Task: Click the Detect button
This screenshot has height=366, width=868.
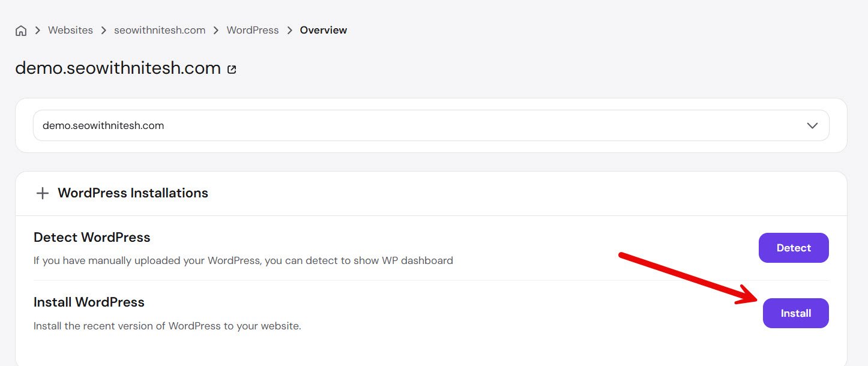Action: 794,248
